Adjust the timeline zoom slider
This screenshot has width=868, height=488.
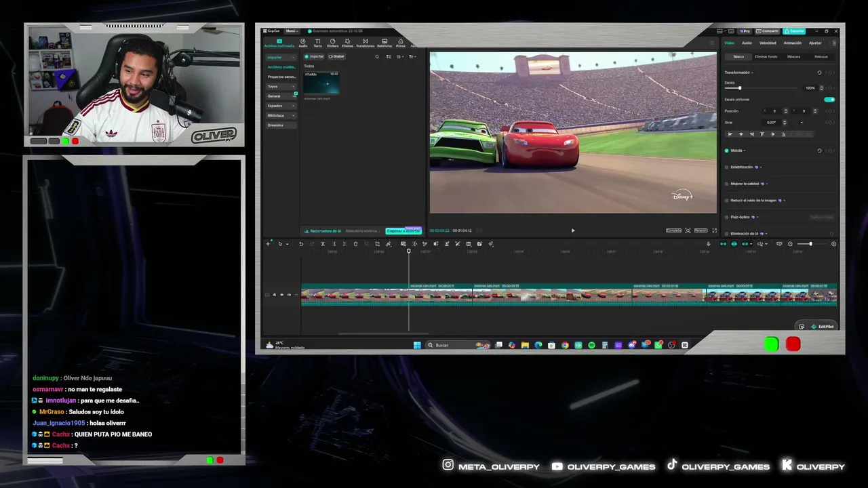pos(812,244)
